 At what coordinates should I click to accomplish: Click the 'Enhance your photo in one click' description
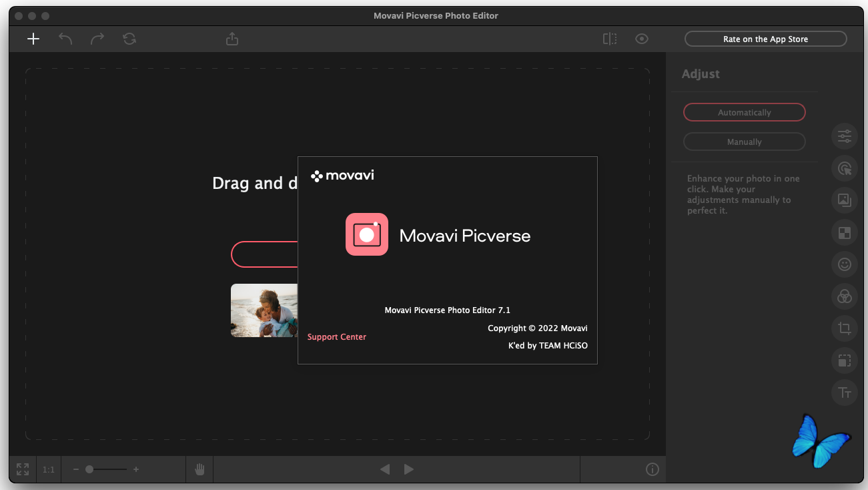(x=743, y=194)
